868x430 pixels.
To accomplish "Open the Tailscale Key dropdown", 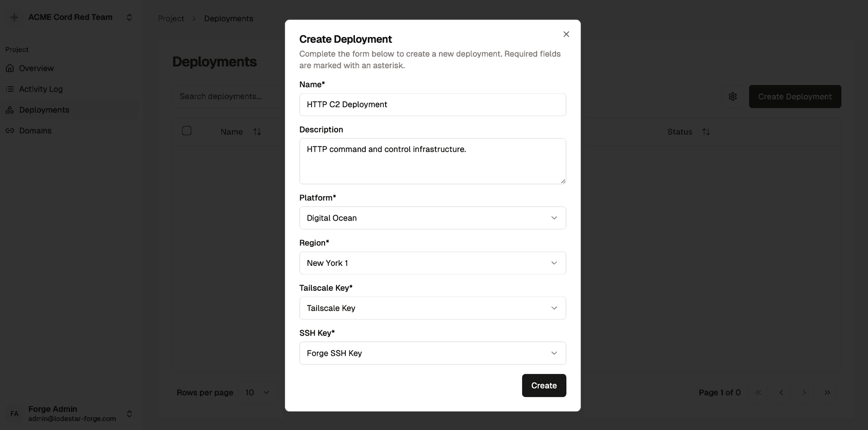I will tap(433, 308).
